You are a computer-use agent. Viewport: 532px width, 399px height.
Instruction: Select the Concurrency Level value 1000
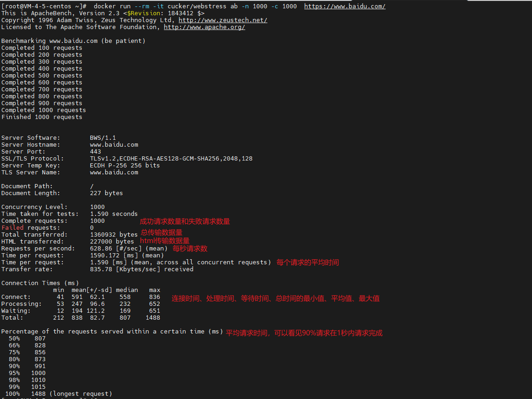[x=97, y=207]
